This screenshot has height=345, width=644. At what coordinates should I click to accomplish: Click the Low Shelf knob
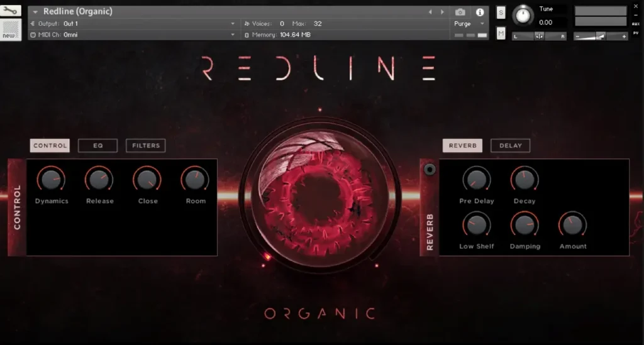point(477,225)
